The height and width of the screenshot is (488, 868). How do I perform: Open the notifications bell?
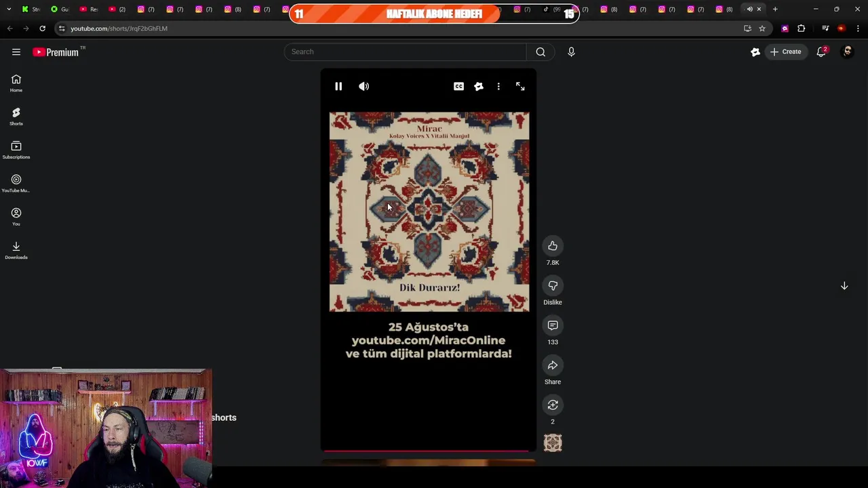821,52
